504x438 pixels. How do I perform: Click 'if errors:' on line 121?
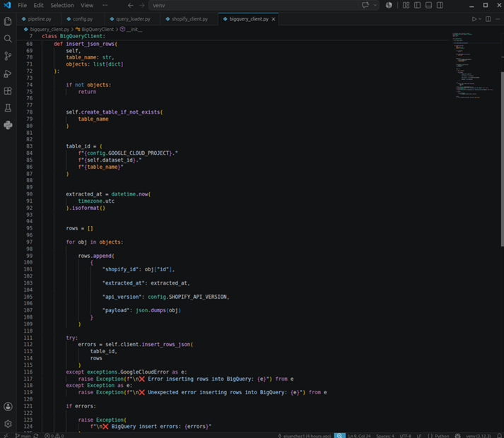point(81,406)
